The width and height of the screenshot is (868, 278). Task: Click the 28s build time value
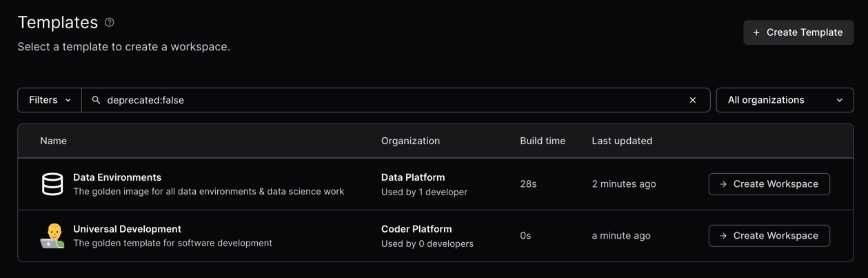[x=528, y=184]
